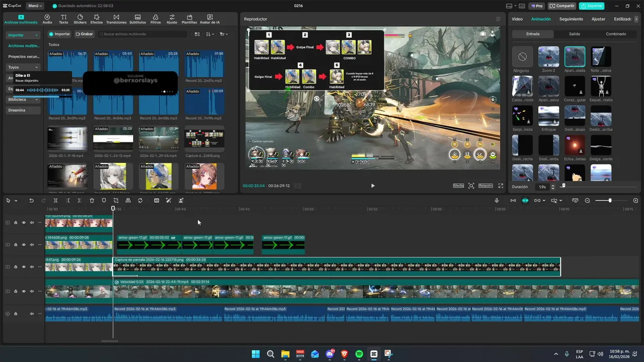Click the microphone voiceover record icon
644x362 pixels.
[x=497, y=201]
